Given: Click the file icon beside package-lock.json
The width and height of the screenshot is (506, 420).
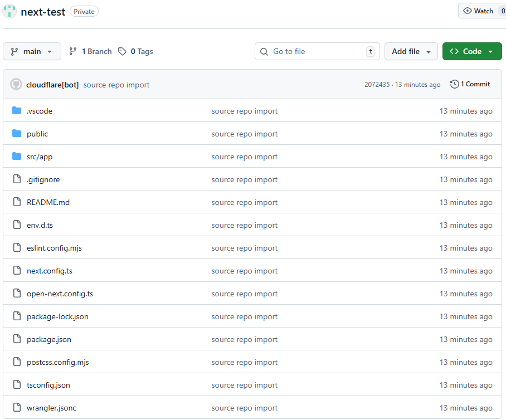Looking at the screenshot, I should point(17,316).
